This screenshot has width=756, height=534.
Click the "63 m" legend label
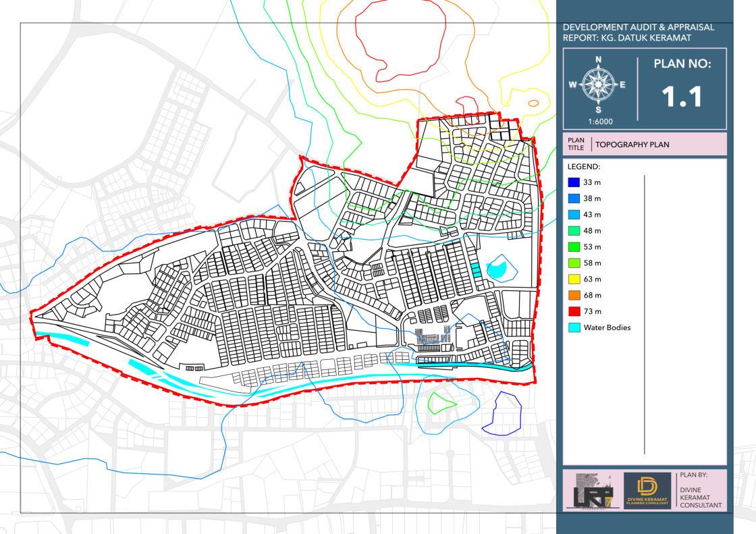592,279
